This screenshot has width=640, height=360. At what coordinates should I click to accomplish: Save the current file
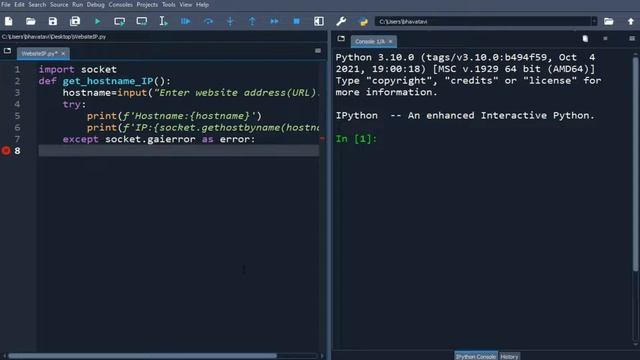[x=53, y=21]
